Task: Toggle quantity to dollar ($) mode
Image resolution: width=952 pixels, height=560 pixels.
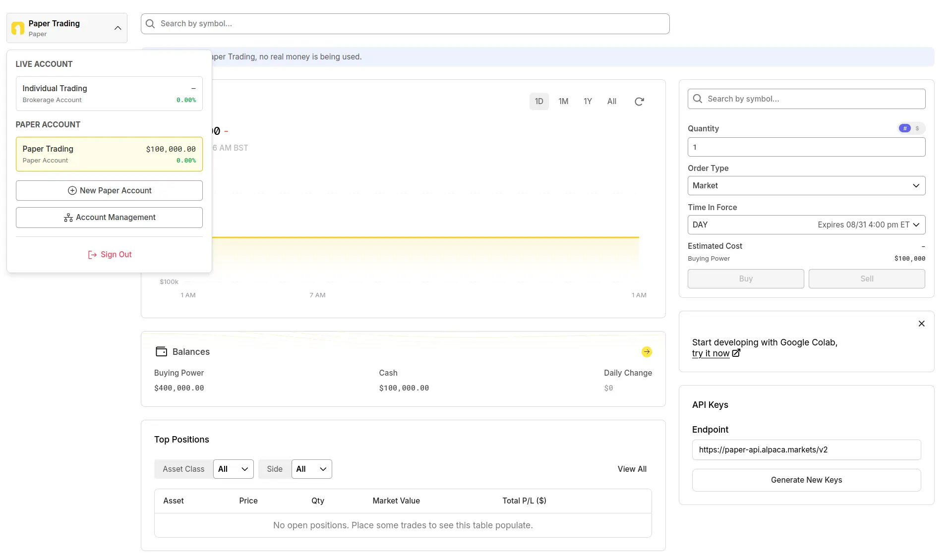Action: point(917,128)
